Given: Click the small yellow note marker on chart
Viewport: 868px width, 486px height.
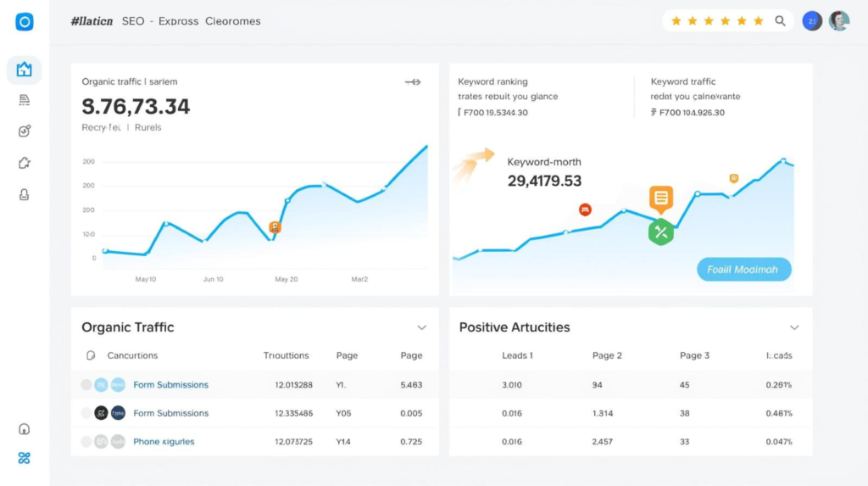Looking at the screenshot, I should tap(733, 178).
